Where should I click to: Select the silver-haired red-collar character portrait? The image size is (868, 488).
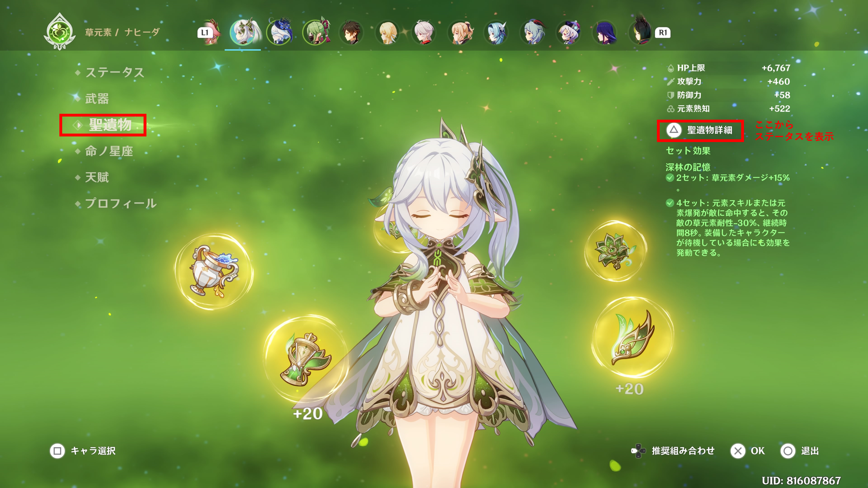click(x=424, y=33)
